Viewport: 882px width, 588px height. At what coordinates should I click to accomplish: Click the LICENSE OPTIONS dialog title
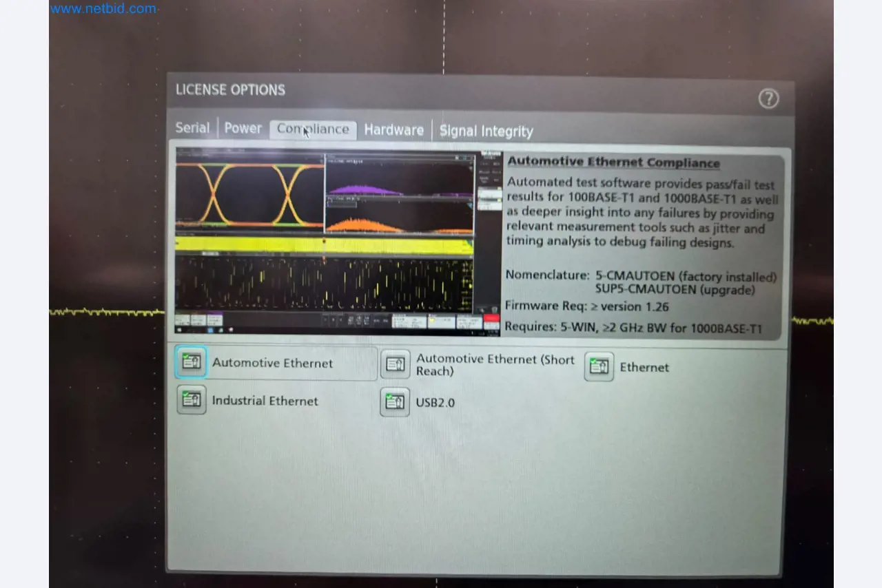(x=230, y=90)
